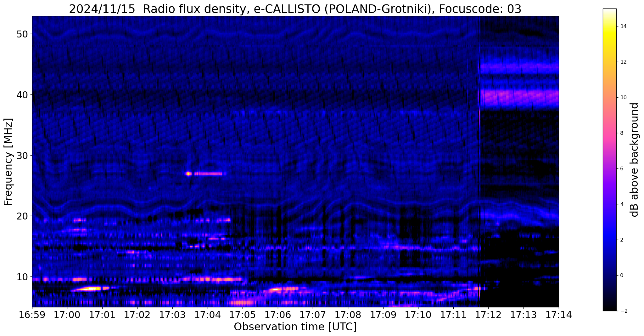Click the colorbar tick value 0
644x336 pixels.
(x=621, y=276)
